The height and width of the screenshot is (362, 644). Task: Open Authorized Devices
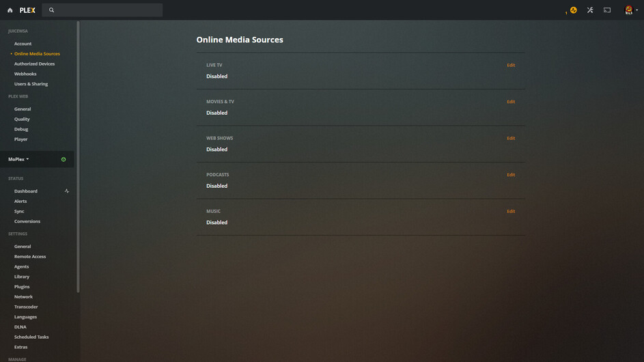pos(35,64)
